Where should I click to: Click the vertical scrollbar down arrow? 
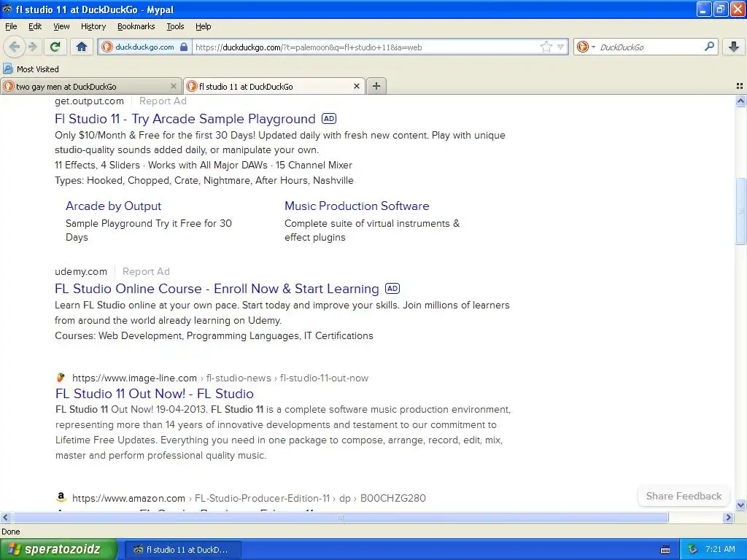pyautogui.click(x=740, y=505)
